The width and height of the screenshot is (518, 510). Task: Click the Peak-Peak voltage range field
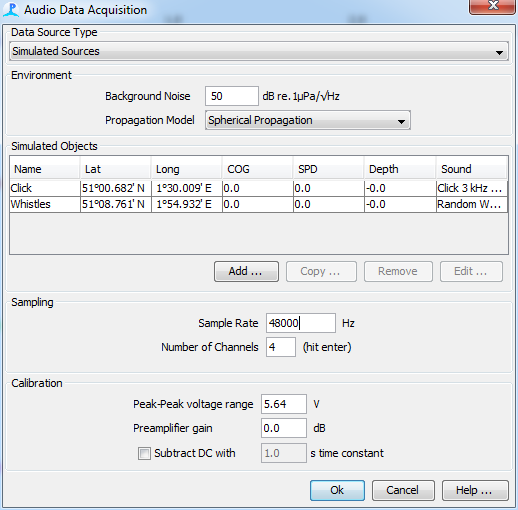284,404
